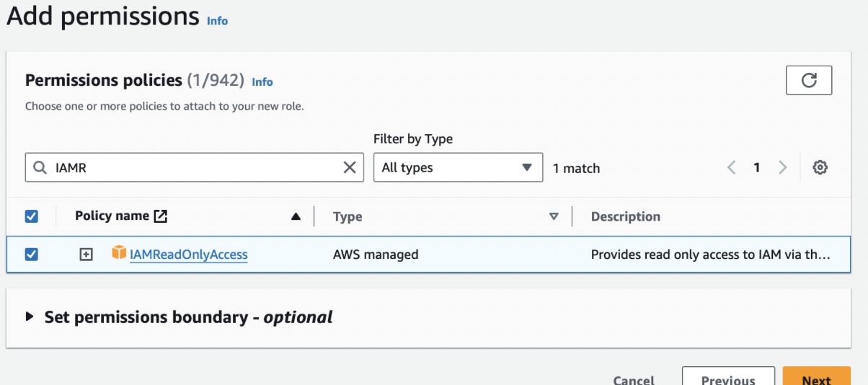Click the external link icon beside Policy name

pyautogui.click(x=161, y=216)
